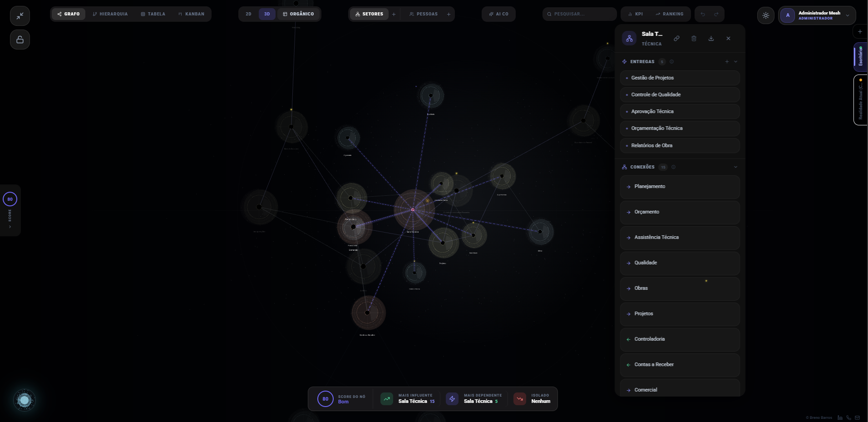The width and height of the screenshot is (868, 422).
Task: Collapse the Conexões section chevron
Action: (x=735, y=167)
